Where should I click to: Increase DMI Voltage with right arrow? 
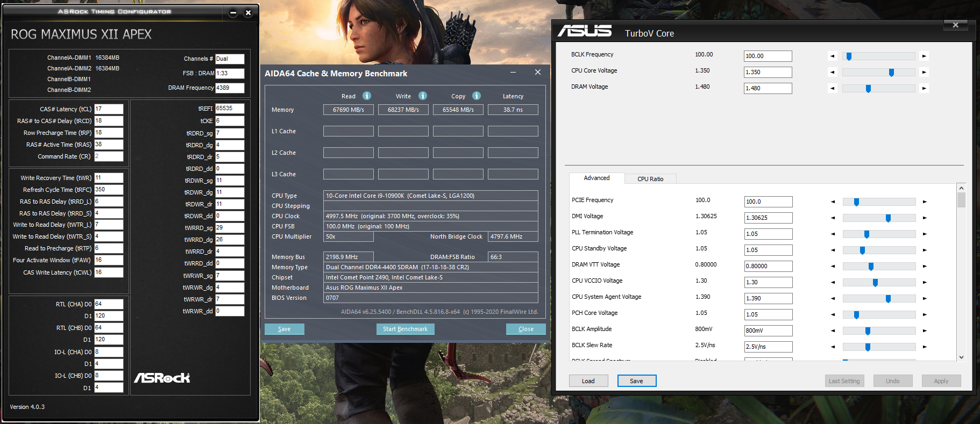(x=925, y=218)
